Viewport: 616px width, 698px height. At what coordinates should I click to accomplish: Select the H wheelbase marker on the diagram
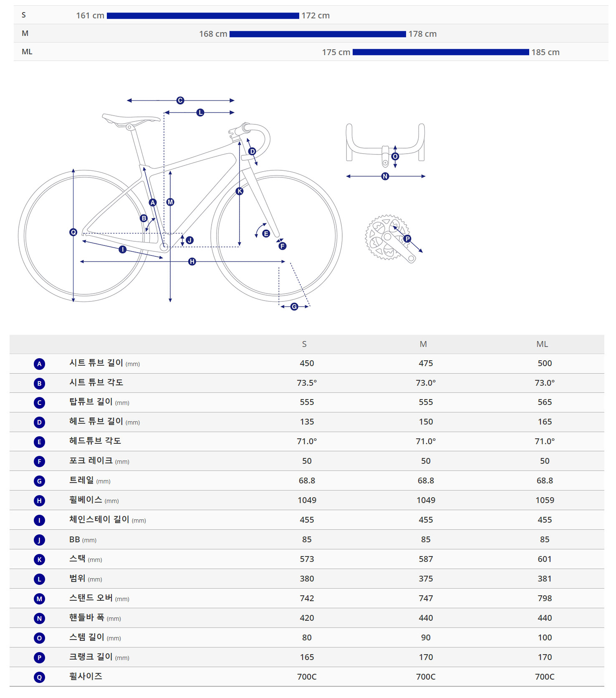192,262
